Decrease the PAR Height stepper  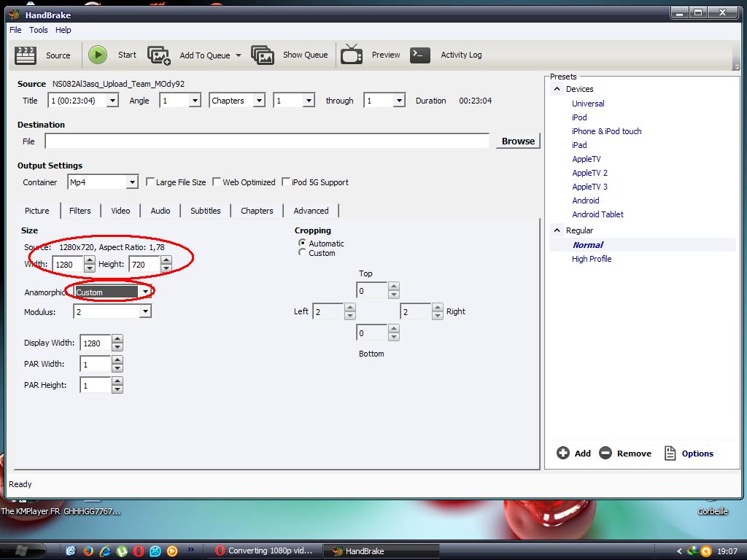coord(117,389)
